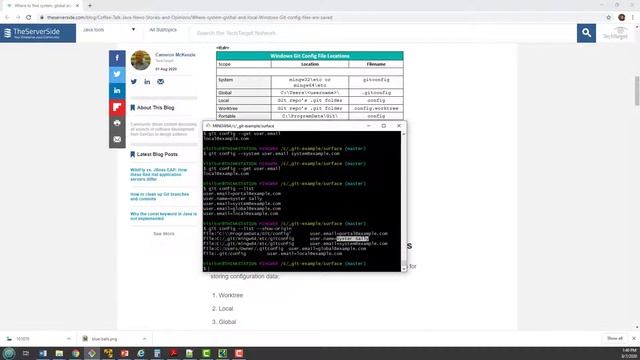Open options for first downloaded item
Image resolution: width=640 pixels, height=360 pixels.
tap(68, 339)
